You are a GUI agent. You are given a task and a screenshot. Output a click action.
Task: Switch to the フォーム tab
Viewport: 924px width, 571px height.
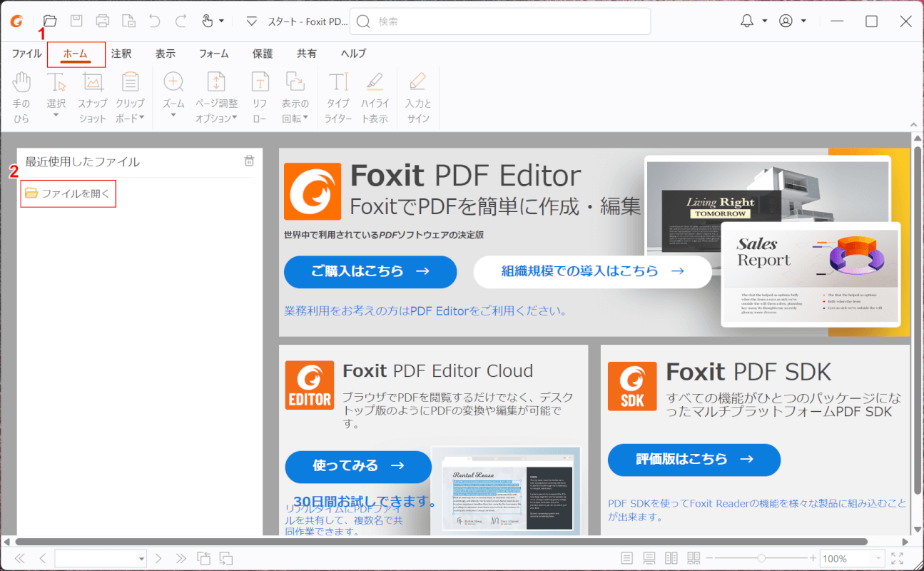214,54
